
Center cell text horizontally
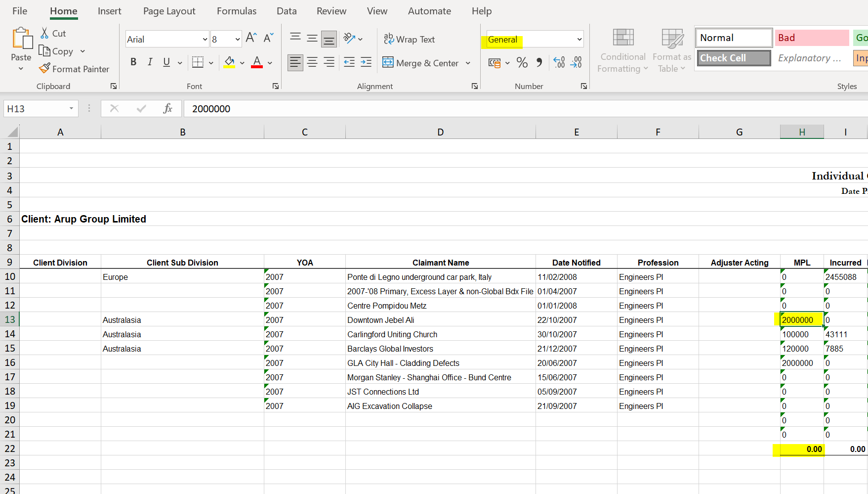(x=312, y=62)
